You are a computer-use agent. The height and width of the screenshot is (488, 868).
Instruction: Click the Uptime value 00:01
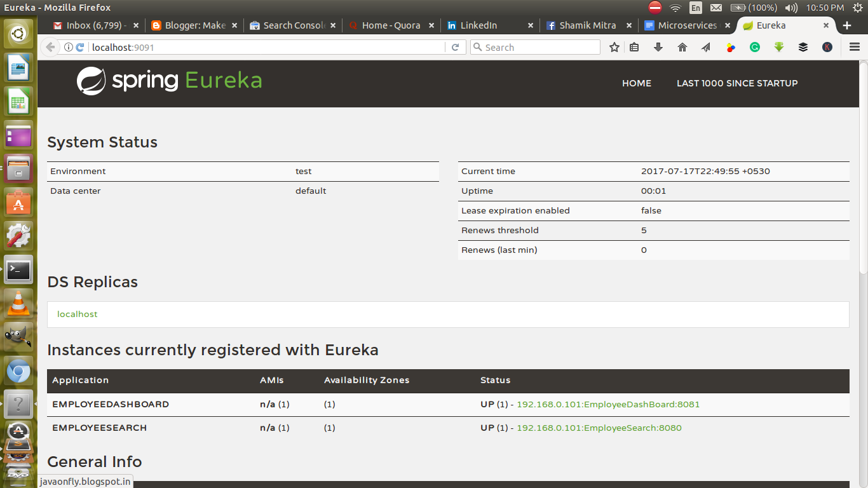[x=653, y=191]
